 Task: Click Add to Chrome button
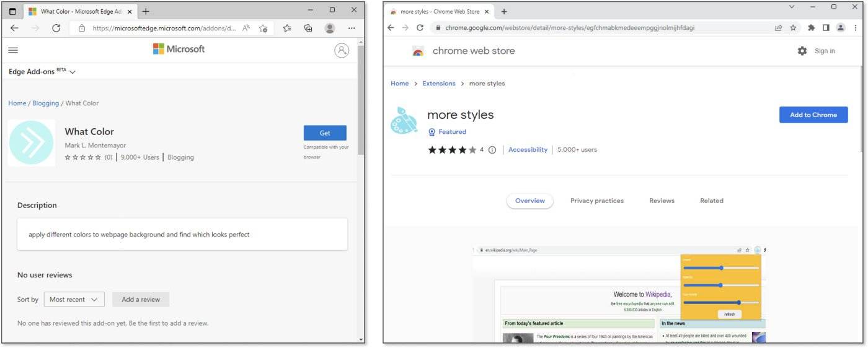coord(813,115)
